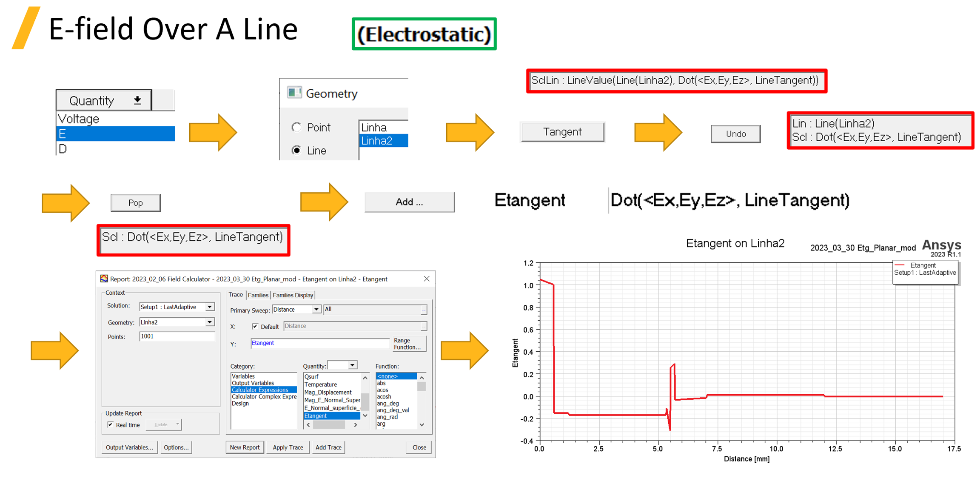The width and height of the screenshot is (980, 481).
Task: Open the Solution dropdown
Action: (x=210, y=307)
